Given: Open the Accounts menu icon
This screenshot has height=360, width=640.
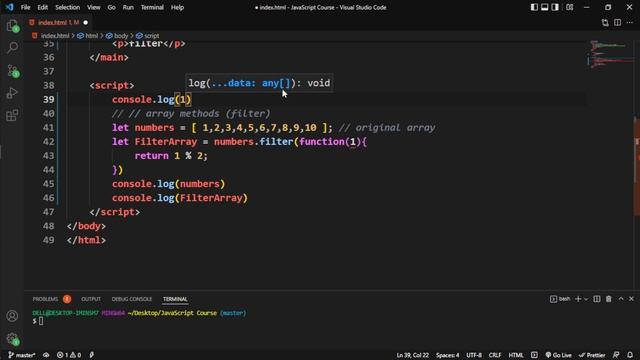Looking at the screenshot, I should [12, 316].
